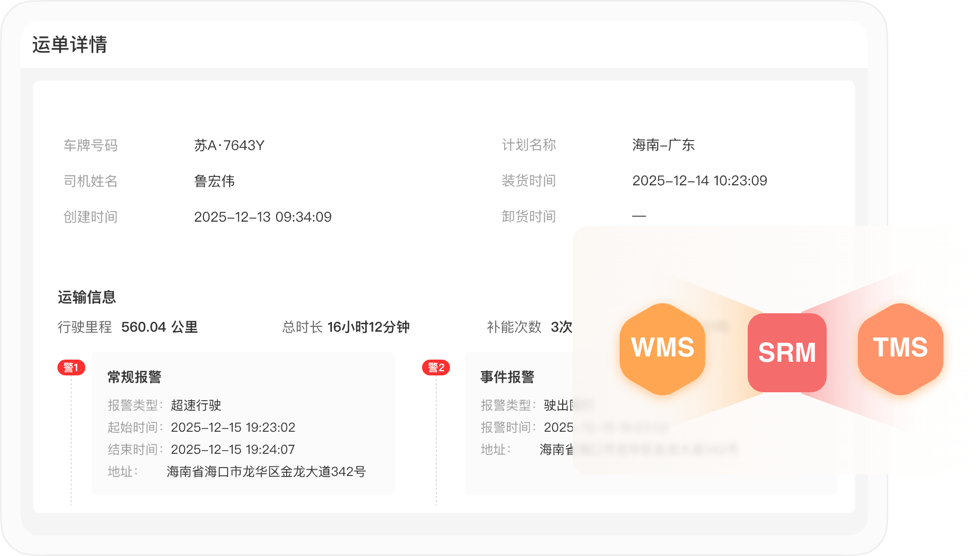The width and height of the screenshot is (980, 556).
Task: Select the 运单详情 page title
Action: click(70, 45)
